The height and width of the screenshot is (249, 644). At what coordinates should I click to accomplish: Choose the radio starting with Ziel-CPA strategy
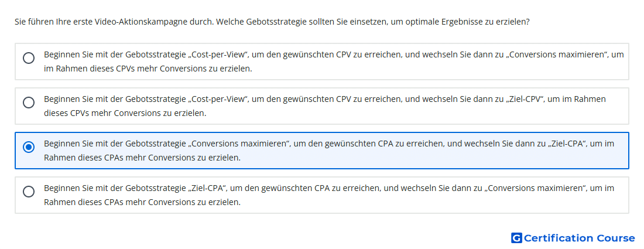coord(29,192)
